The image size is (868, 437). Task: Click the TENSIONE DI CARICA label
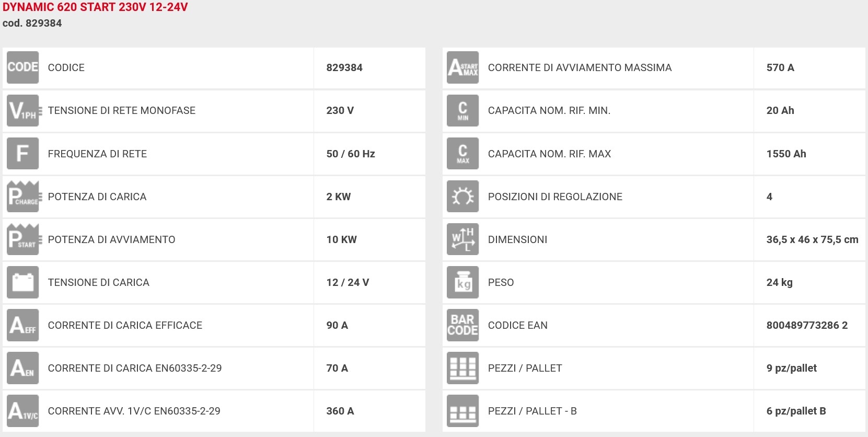coord(99,282)
